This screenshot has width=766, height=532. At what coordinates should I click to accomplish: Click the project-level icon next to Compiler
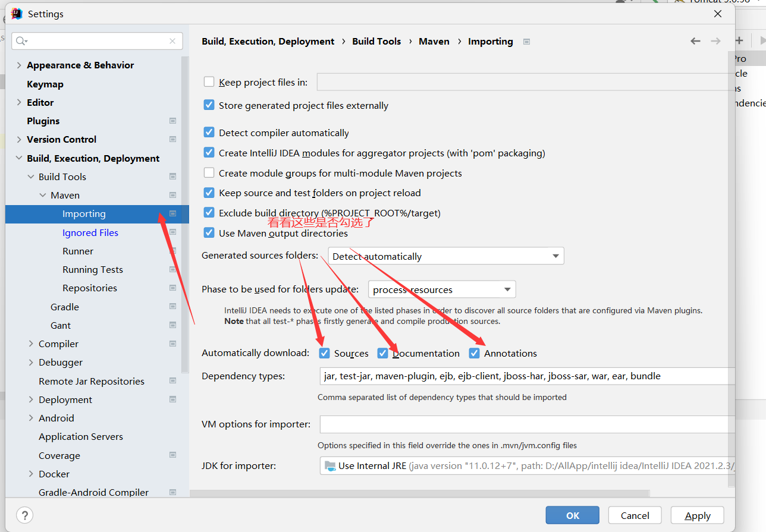(172, 344)
